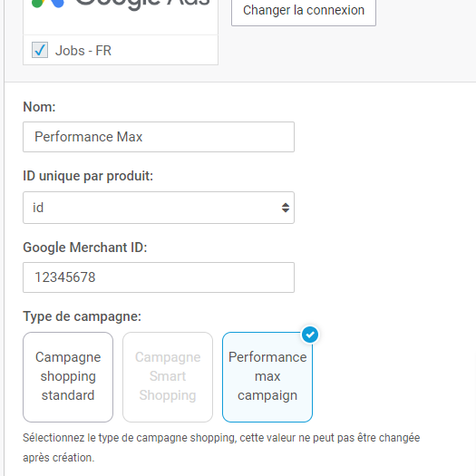Click the value 12345678 in Merchant ID
Viewport: 476px width, 476px height.
click(65, 277)
